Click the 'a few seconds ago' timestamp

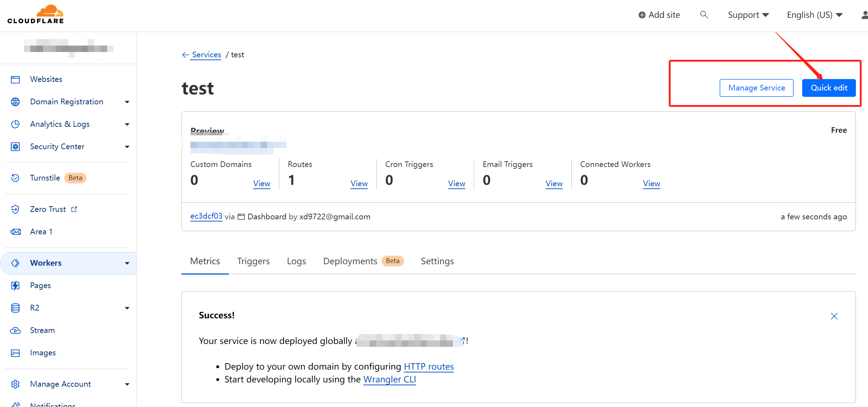(x=814, y=217)
